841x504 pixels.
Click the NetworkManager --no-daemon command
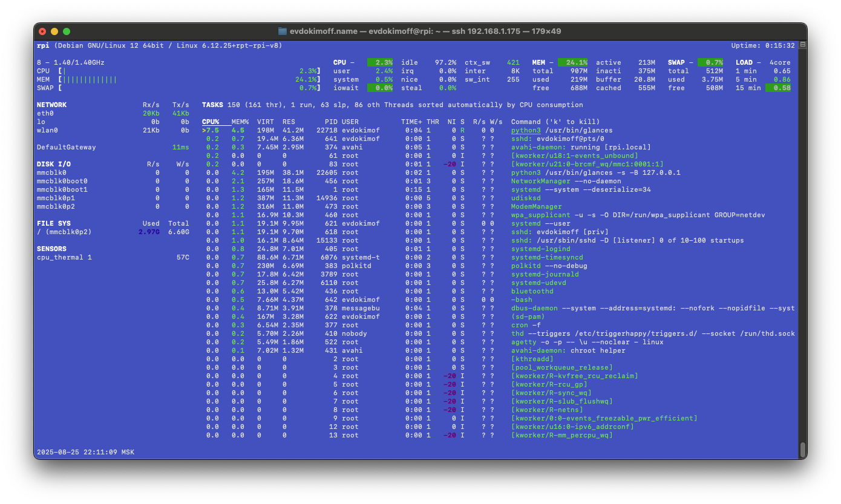click(x=557, y=181)
